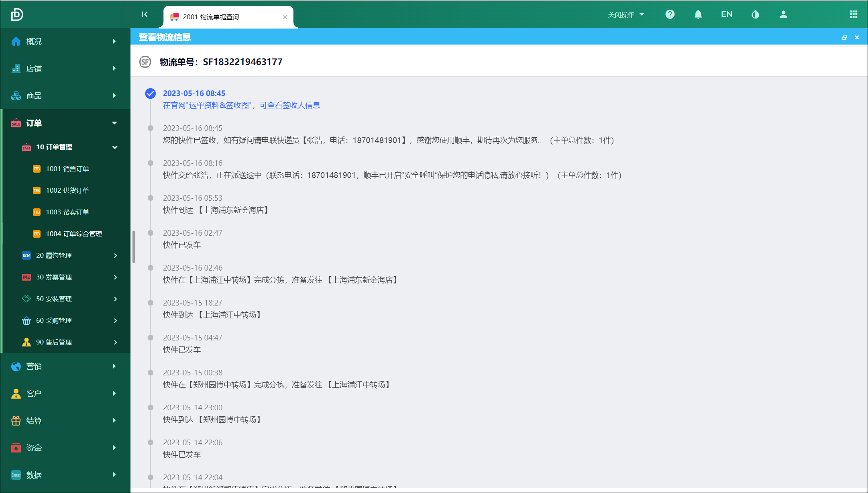
Task: Click the 快件到达【上海浦东新金海店】entry
Action: [217, 210]
